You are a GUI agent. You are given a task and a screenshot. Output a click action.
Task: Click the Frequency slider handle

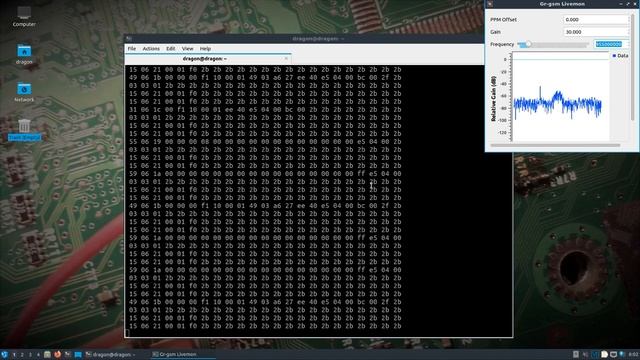(x=528, y=44)
